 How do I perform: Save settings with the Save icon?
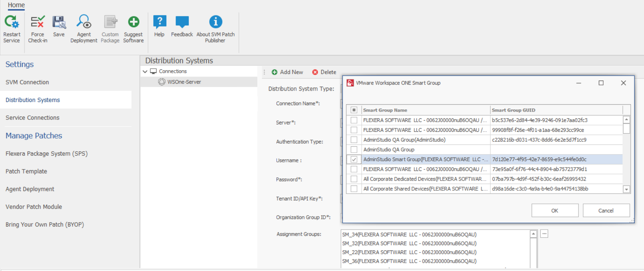tap(59, 22)
